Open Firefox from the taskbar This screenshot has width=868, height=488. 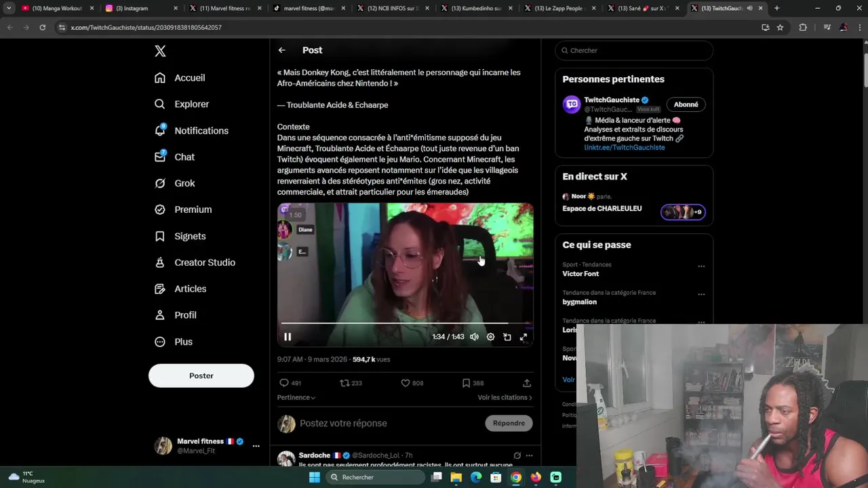[x=536, y=477]
